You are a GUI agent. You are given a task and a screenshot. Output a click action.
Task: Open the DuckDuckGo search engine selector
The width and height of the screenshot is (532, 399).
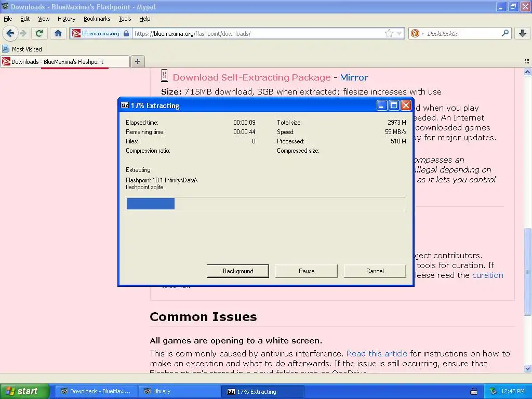coord(417,33)
